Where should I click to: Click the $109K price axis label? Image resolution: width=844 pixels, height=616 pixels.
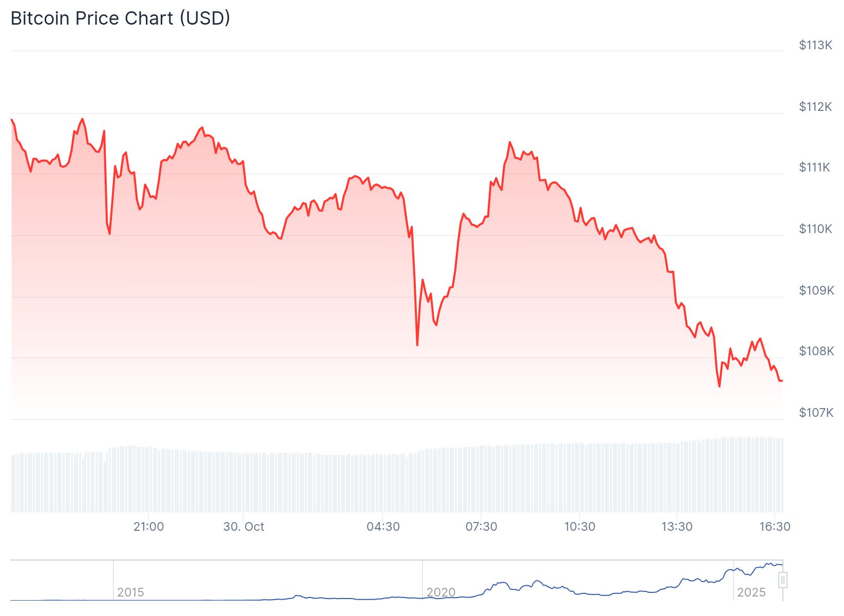click(x=816, y=291)
